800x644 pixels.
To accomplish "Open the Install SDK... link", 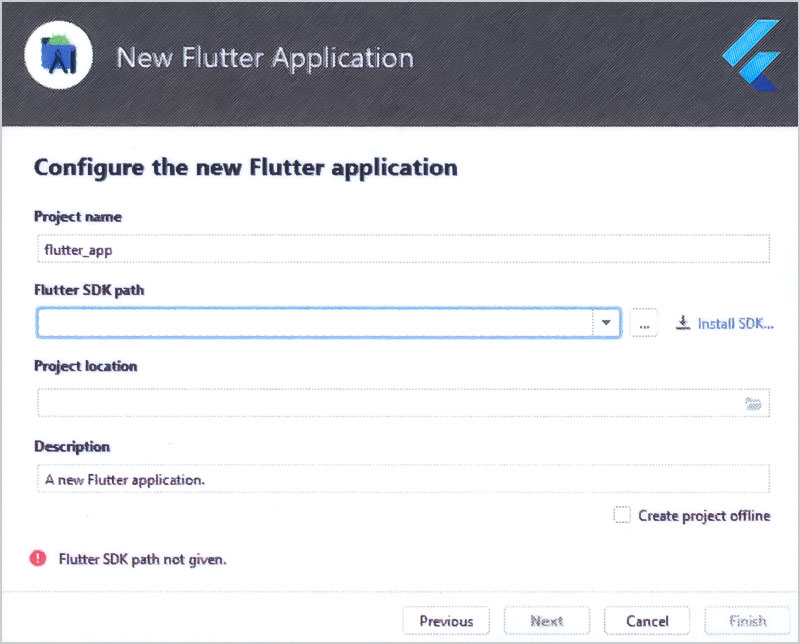I will pyautogui.click(x=735, y=324).
